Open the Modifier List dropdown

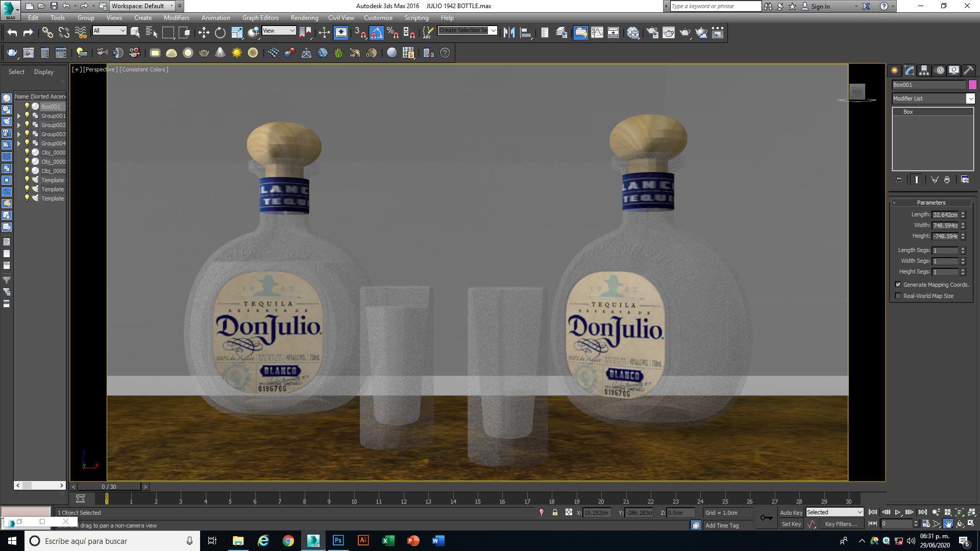970,98
